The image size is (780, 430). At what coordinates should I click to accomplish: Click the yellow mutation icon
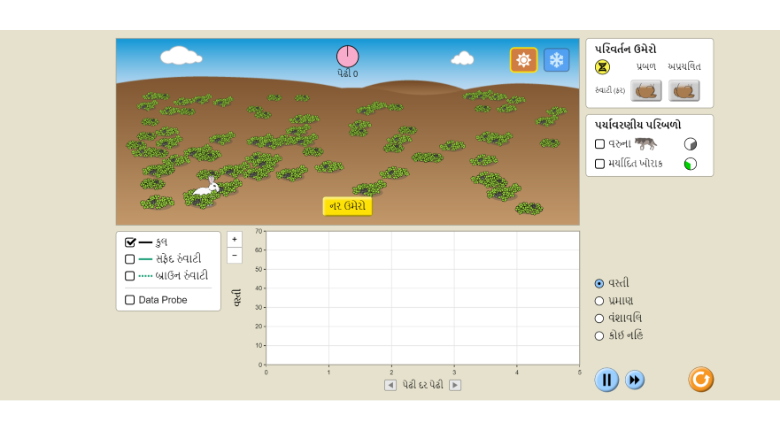pos(602,67)
